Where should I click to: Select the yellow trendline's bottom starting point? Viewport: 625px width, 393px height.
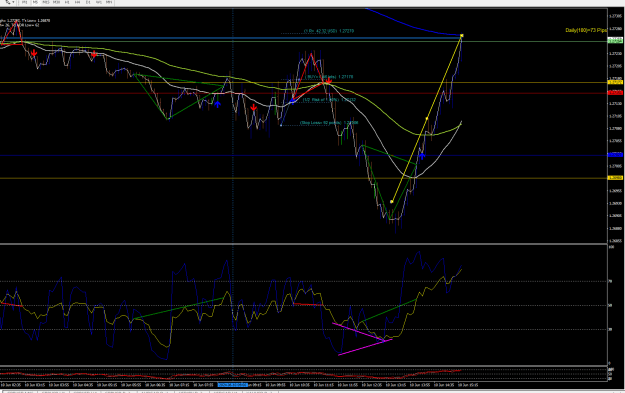[392, 202]
